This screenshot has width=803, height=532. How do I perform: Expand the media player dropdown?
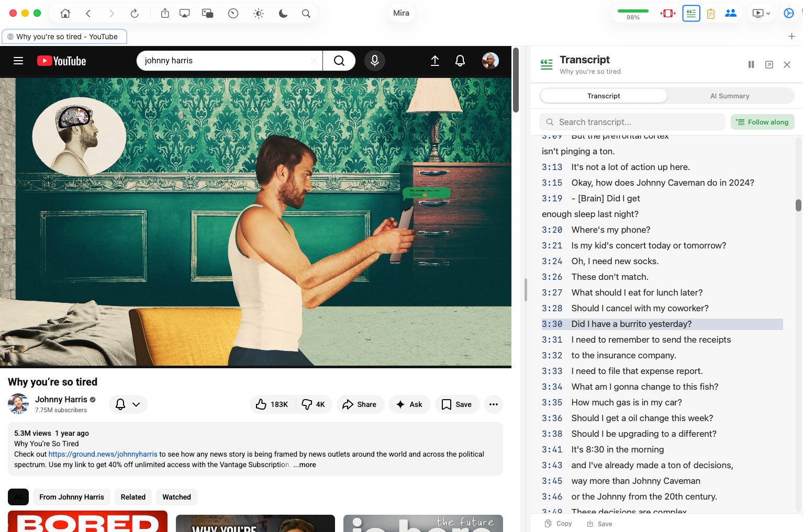point(761,14)
